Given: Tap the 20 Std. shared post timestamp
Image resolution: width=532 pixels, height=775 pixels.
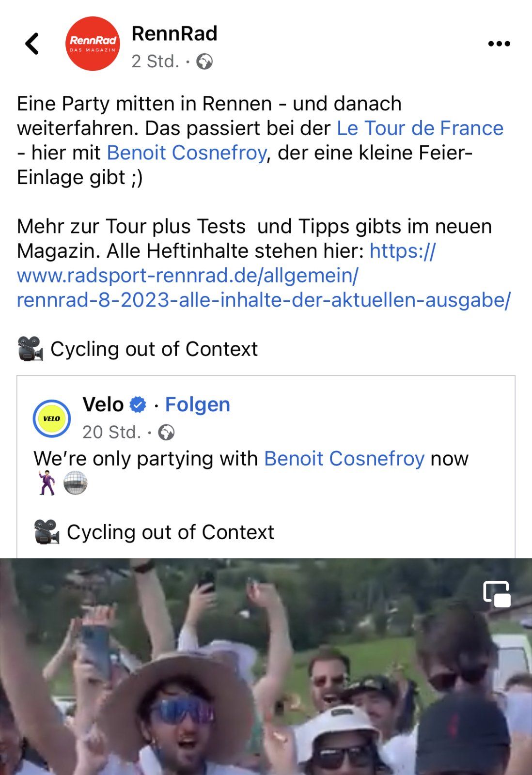Looking at the screenshot, I should pyautogui.click(x=111, y=432).
